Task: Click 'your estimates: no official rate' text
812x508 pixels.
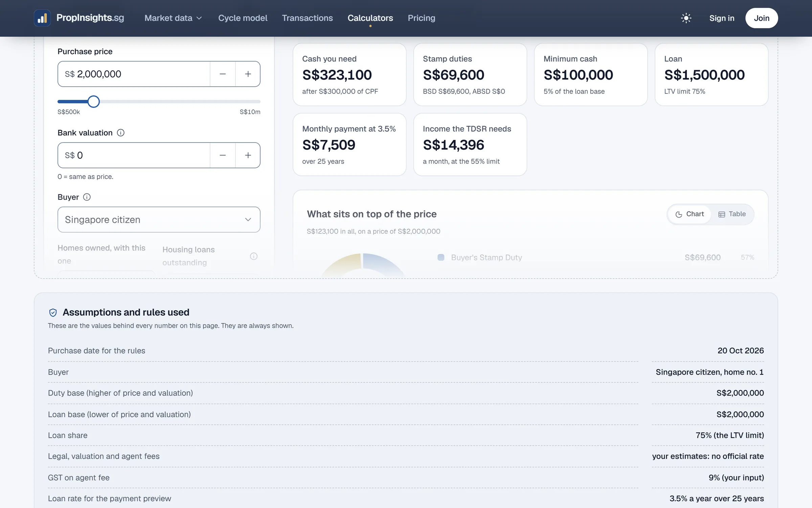Action: pos(708,456)
